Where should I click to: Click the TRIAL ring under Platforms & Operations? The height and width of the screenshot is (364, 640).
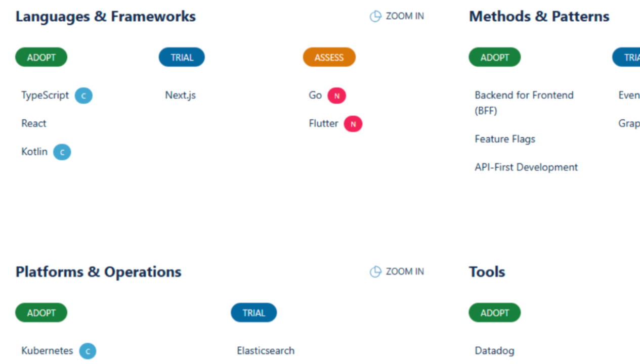pos(253,312)
